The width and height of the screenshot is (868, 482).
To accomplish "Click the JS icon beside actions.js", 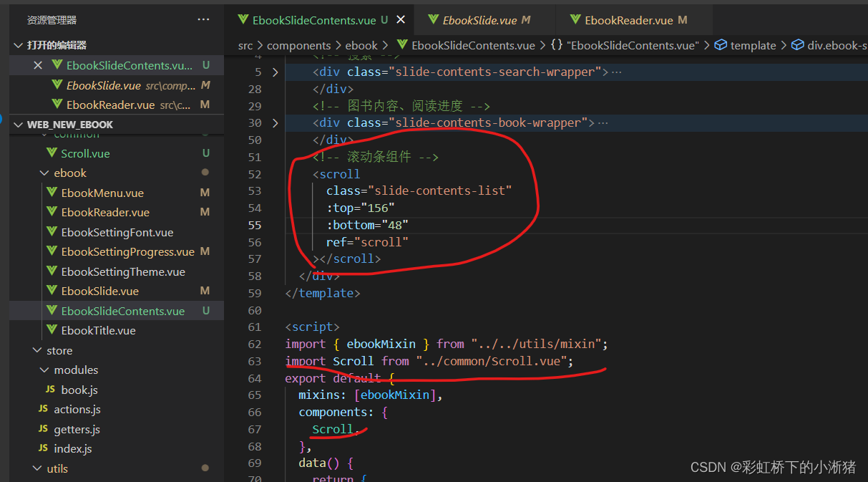I will (43, 409).
